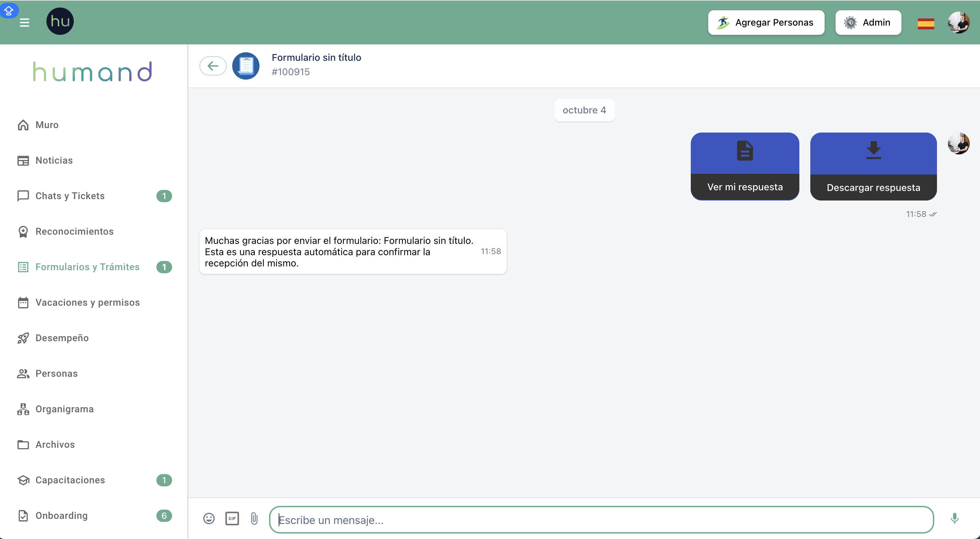This screenshot has width=980, height=539.
Task: Click the Muro home icon
Action: pos(23,125)
